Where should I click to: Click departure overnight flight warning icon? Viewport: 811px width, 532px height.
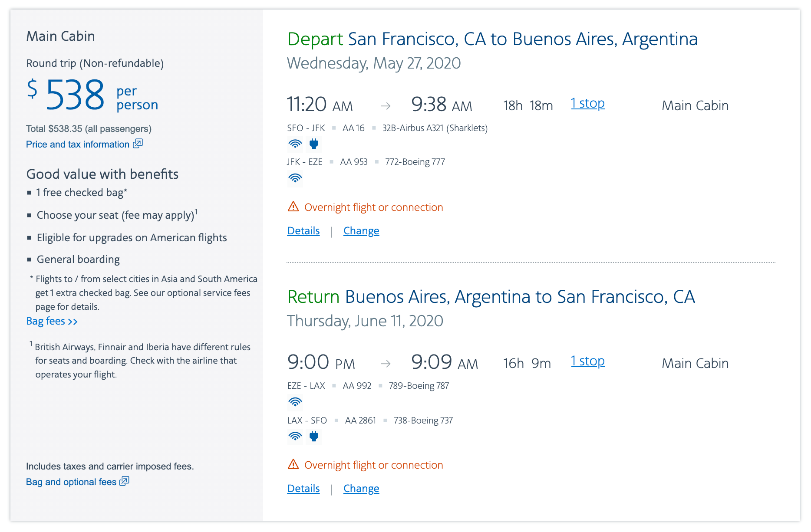click(x=293, y=207)
